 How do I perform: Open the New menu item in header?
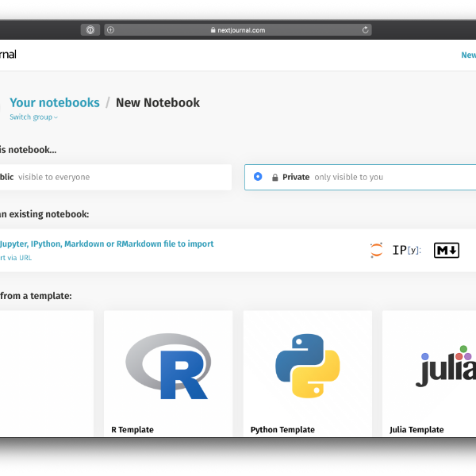(468, 56)
